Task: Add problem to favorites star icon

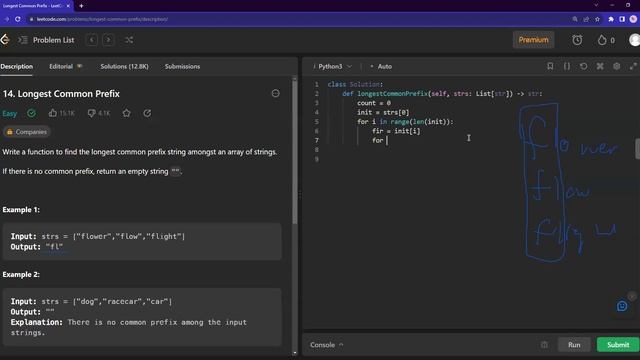Action: (x=127, y=113)
